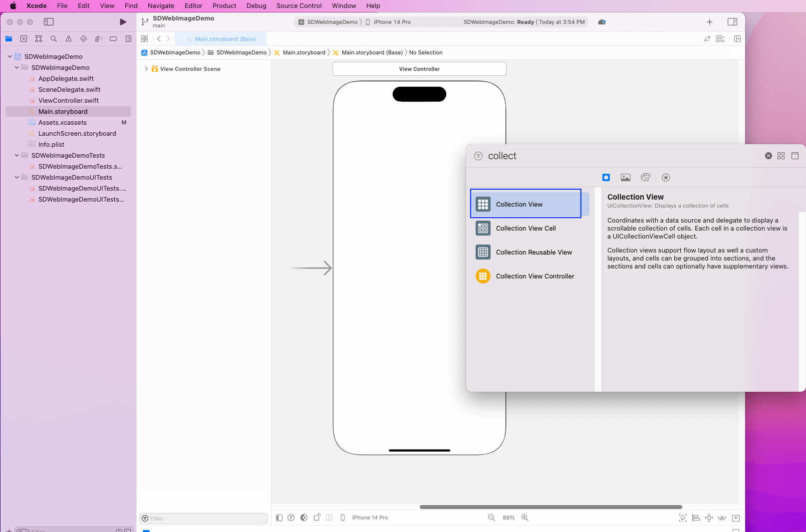Toggle library grid icon view
The image size is (806, 532).
pyautogui.click(x=781, y=156)
